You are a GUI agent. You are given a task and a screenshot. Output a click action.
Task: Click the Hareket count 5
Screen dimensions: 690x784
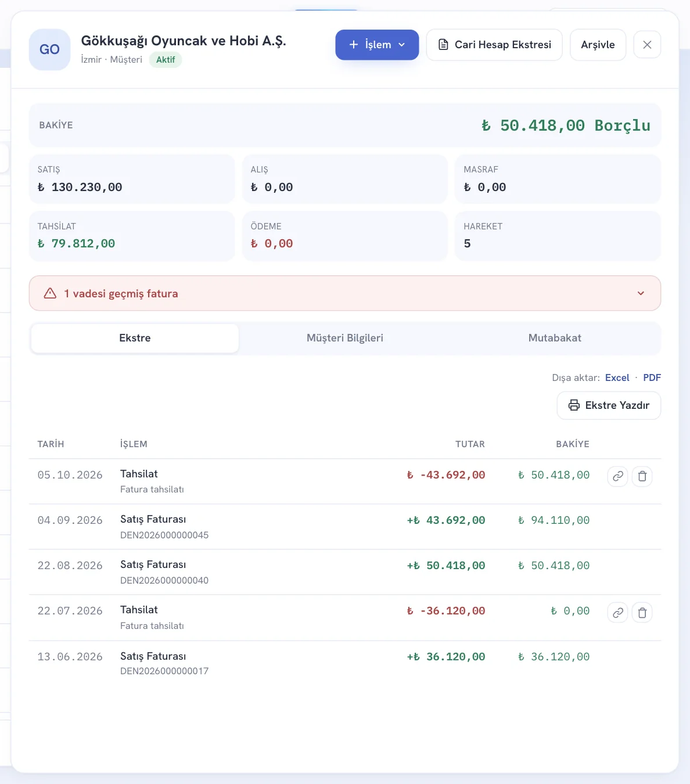pos(467,243)
